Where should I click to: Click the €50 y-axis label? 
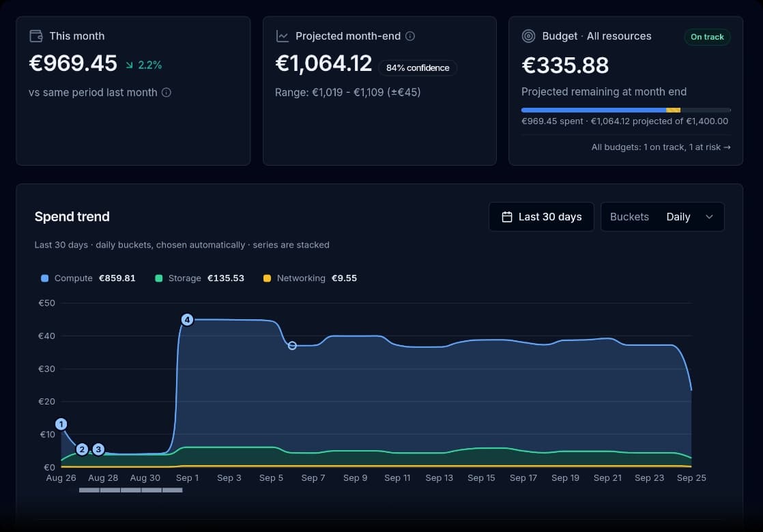46,303
